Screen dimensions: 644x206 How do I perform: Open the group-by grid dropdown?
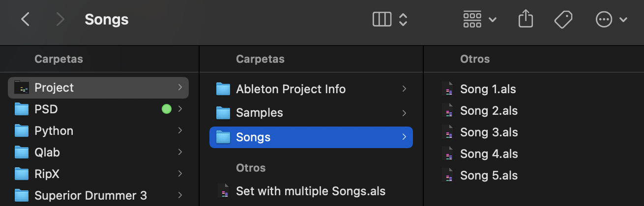pos(479,20)
